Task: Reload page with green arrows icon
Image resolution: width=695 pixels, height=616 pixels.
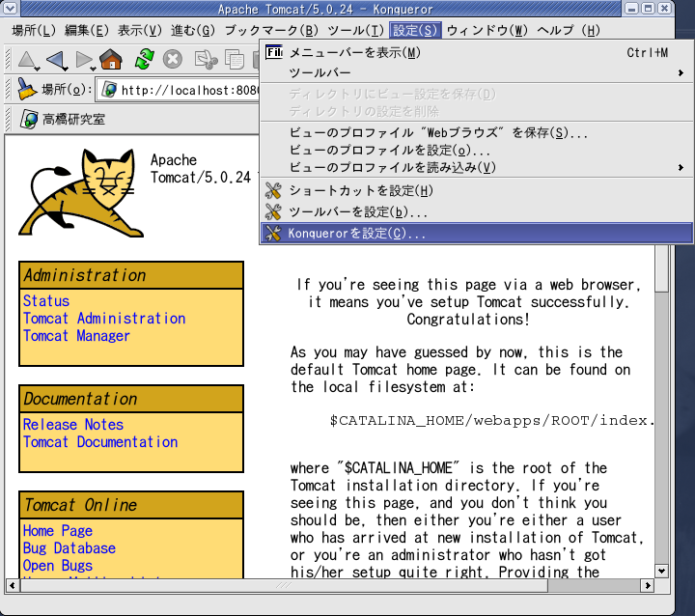Action: coord(145,59)
